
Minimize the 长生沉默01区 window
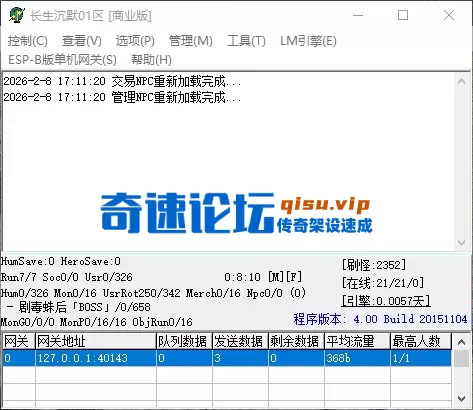358,15
